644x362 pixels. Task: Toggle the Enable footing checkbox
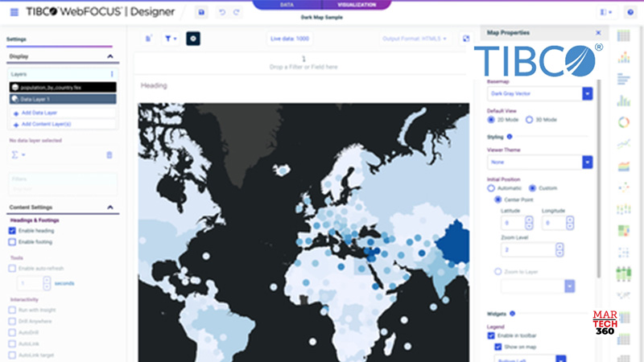[12, 242]
